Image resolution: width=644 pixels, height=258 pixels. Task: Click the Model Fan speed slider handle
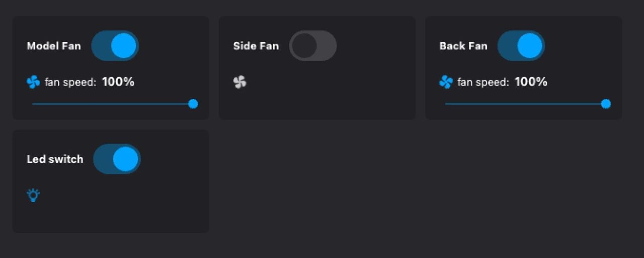[x=193, y=104]
